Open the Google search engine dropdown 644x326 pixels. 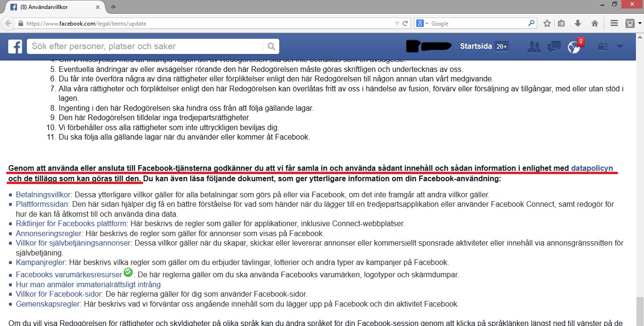[x=422, y=23]
